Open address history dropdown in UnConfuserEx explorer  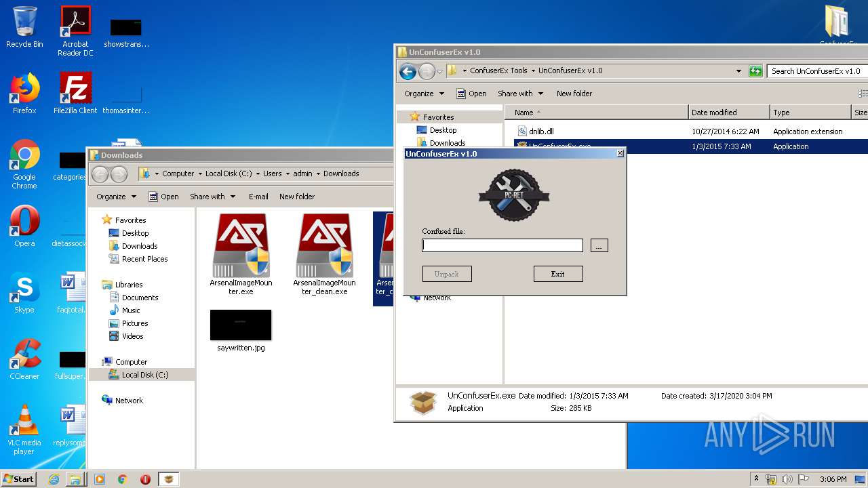(738, 70)
